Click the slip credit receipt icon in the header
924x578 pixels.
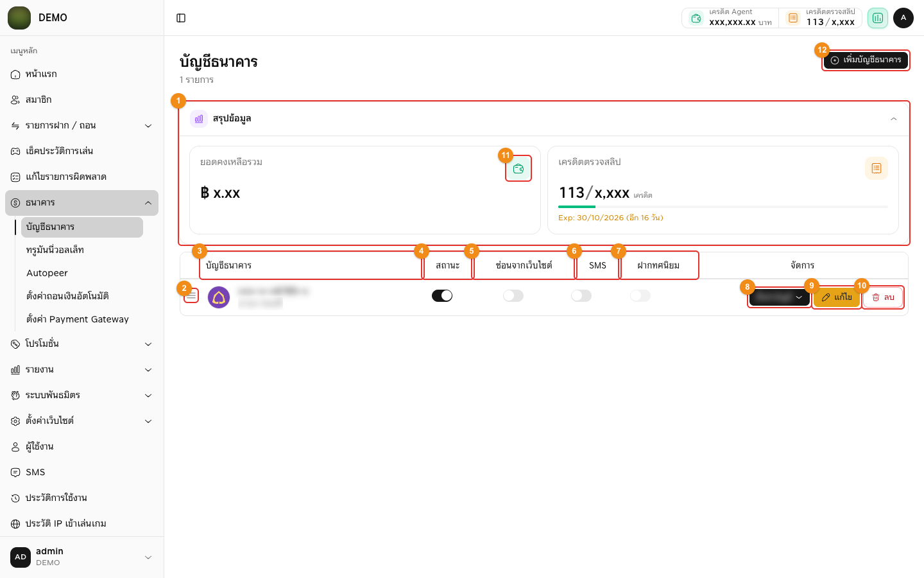(793, 18)
